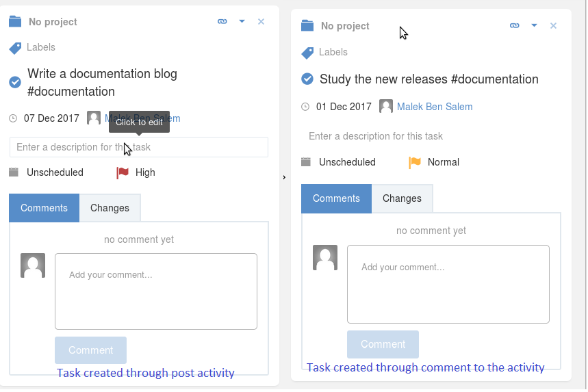Open the dropdown arrow menu in left task panel
Image resolution: width=588 pixels, height=392 pixels.
(242, 21)
